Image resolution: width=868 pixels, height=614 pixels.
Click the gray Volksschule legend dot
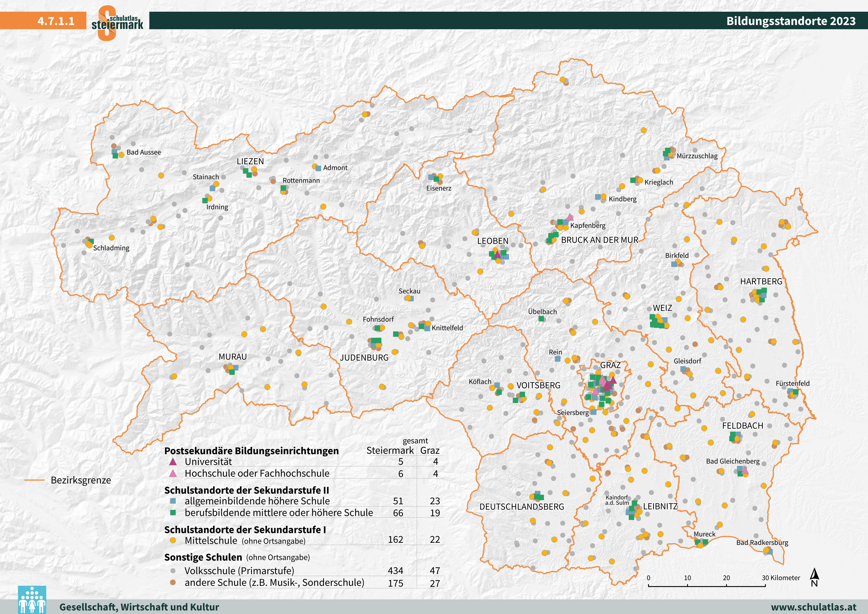pyautogui.click(x=173, y=571)
